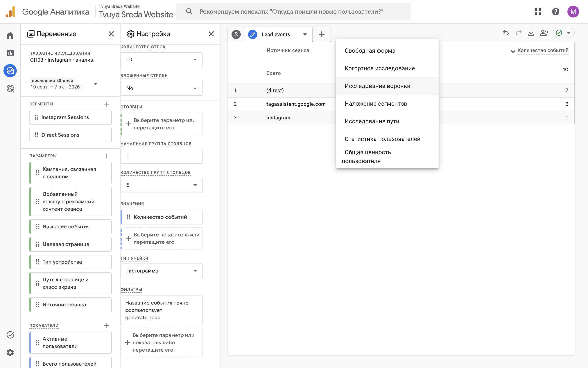Select the Название события dimension
This screenshot has height=368, width=588.
click(x=70, y=227)
